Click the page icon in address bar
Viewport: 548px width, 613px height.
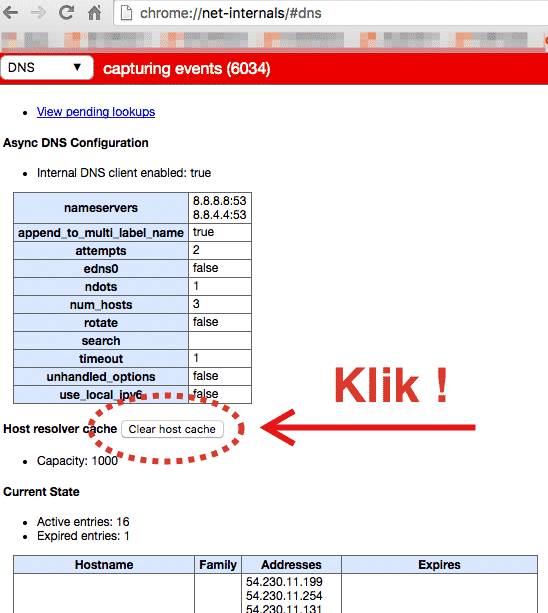126,13
